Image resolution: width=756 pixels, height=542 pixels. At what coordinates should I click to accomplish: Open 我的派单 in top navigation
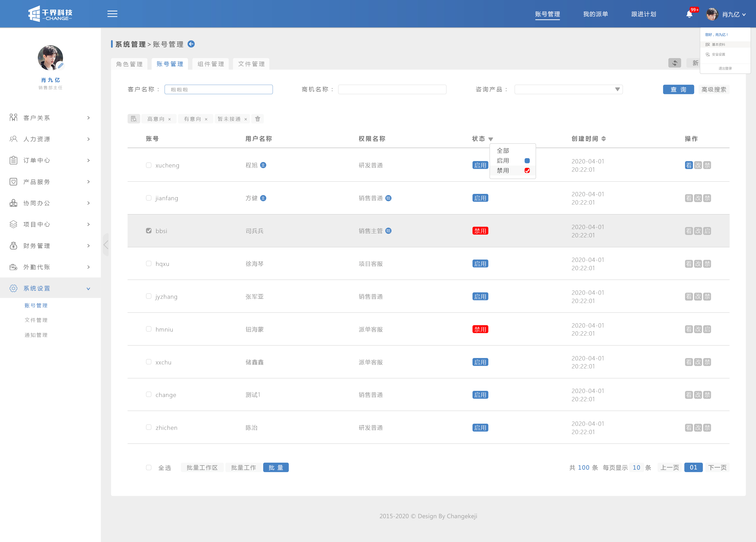point(596,14)
